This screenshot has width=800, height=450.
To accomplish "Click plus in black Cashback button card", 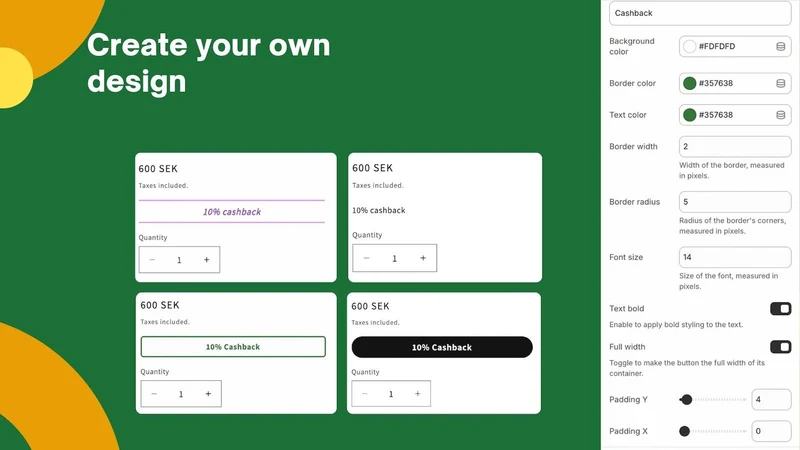I will tap(417, 394).
